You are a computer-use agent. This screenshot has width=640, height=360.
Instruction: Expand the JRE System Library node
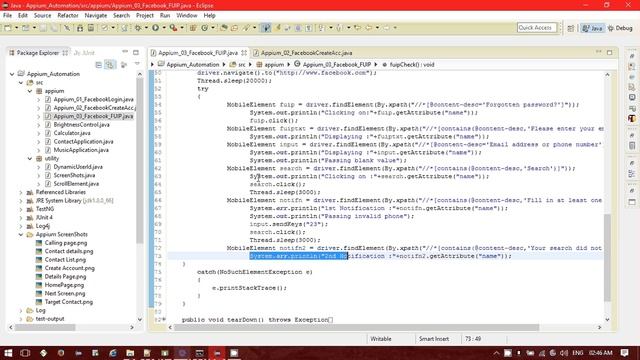tap(21, 201)
